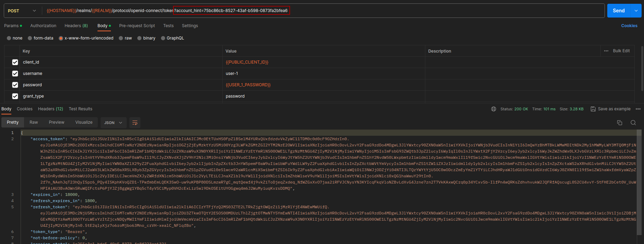644x244 pixels.
Task: Open the JSON format dropdown
Action: pyautogui.click(x=113, y=123)
